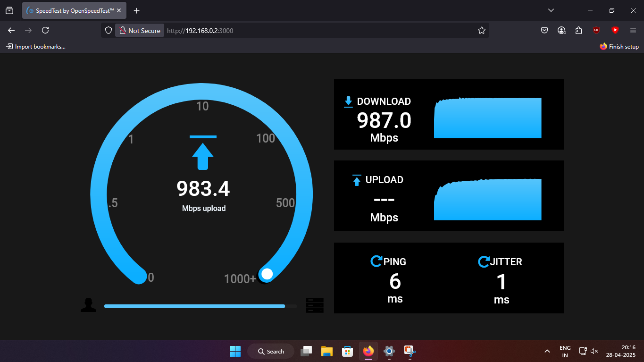Open a new browser tab
644x362 pixels.
[x=137, y=10]
